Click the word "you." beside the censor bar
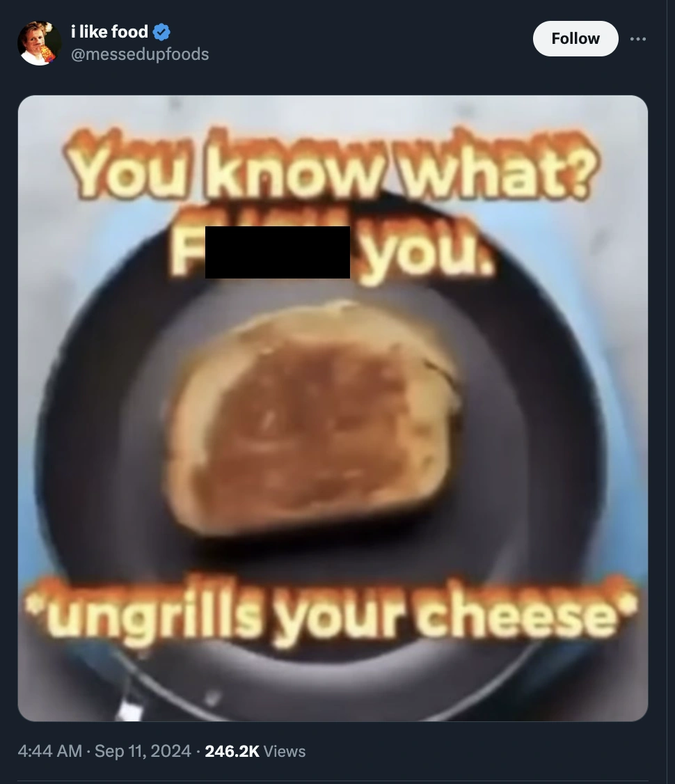 point(427,254)
